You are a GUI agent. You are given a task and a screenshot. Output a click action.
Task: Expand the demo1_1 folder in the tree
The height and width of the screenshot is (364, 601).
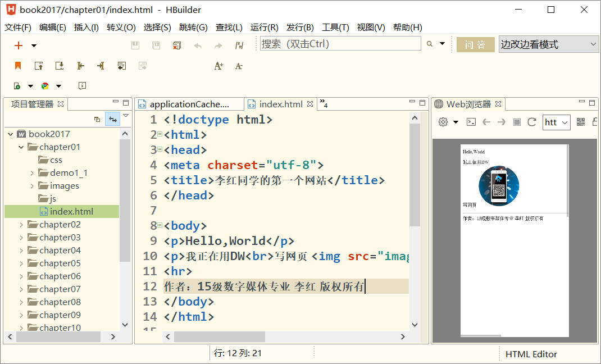32,173
